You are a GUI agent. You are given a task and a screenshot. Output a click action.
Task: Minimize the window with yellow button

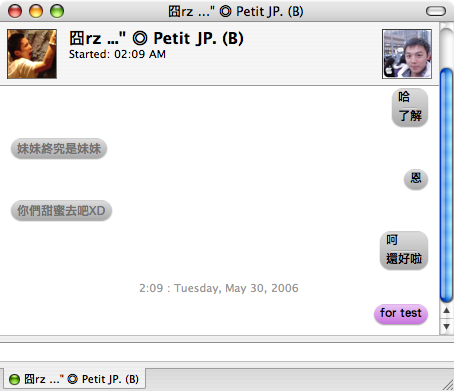36,11
